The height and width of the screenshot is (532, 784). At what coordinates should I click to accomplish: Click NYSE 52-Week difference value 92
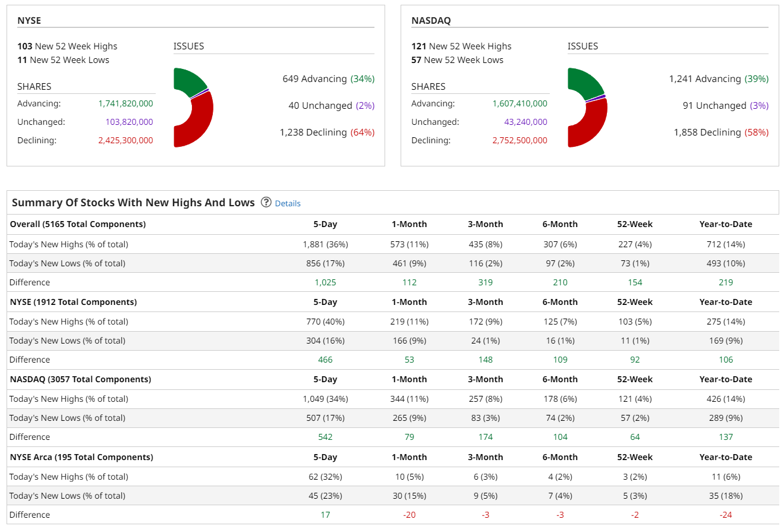coord(635,360)
